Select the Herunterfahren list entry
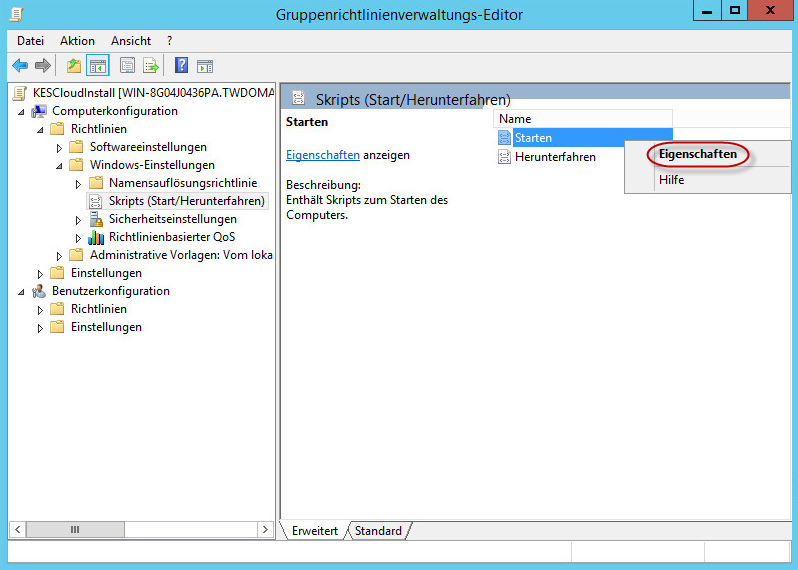Viewport: 798px width, 570px height. [555, 157]
